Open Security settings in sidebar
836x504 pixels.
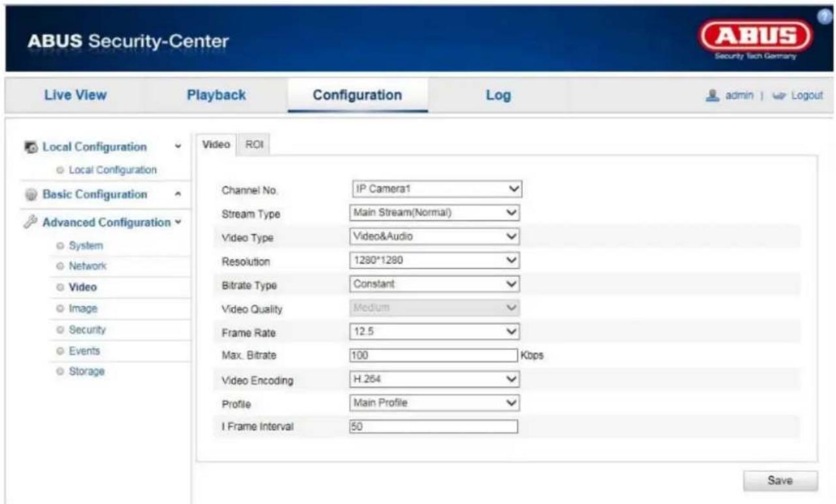pyautogui.click(x=87, y=329)
